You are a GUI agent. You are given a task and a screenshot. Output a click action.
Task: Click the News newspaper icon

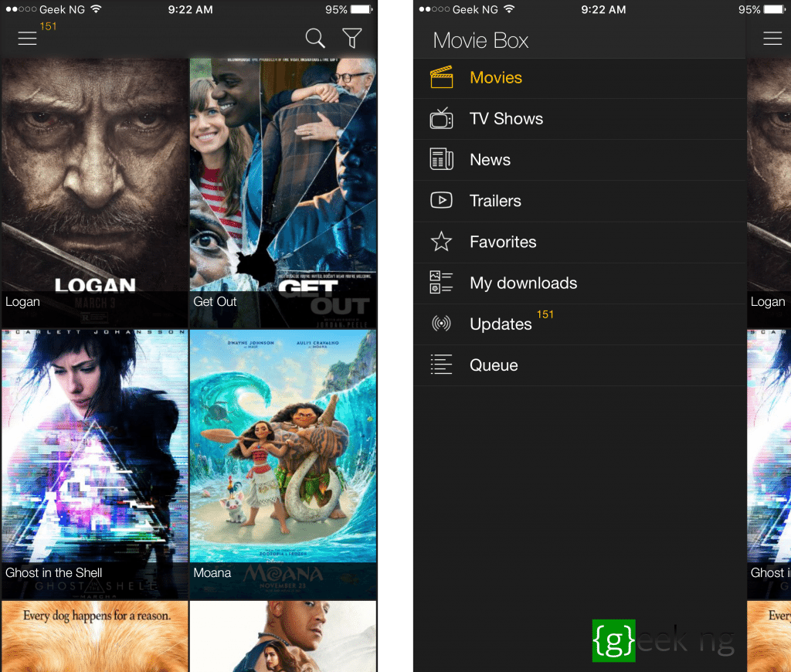[441, 159]
